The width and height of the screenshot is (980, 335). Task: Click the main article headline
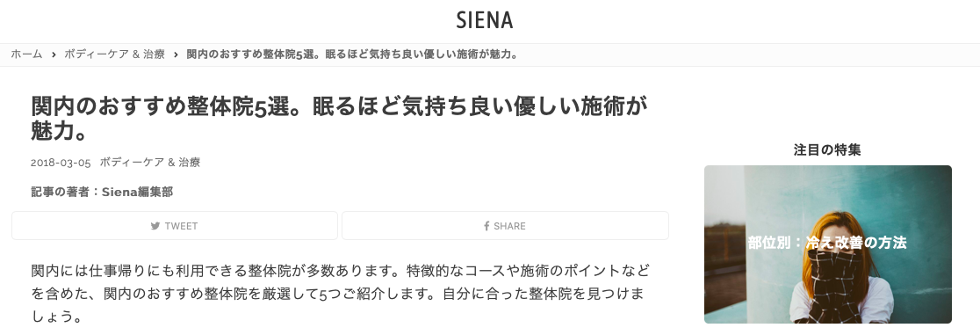click(x=339, y=119)
